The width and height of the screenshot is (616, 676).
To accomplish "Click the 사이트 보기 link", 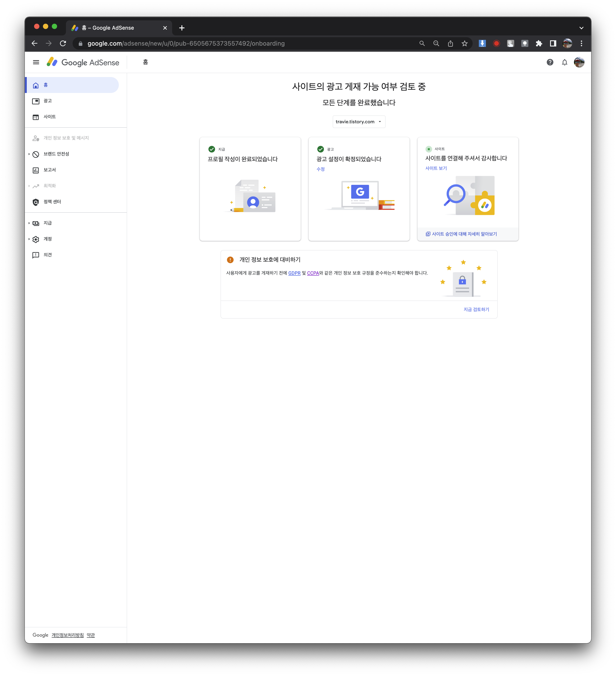I will 436,168.
